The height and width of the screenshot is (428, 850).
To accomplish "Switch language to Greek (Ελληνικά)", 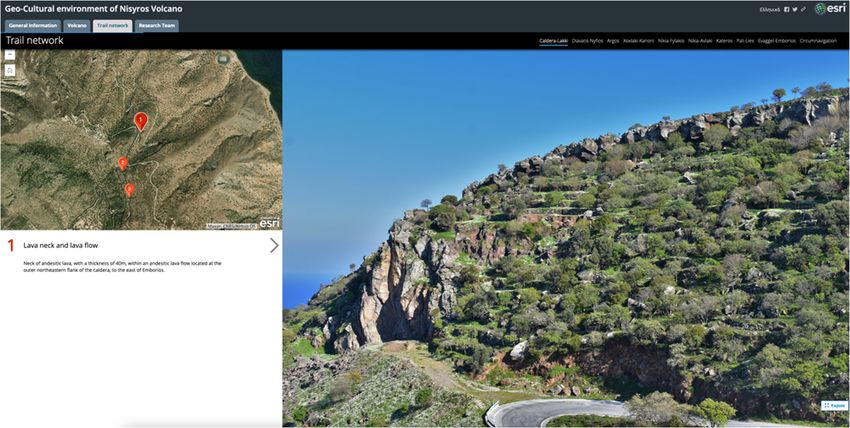I will (770, 9).
